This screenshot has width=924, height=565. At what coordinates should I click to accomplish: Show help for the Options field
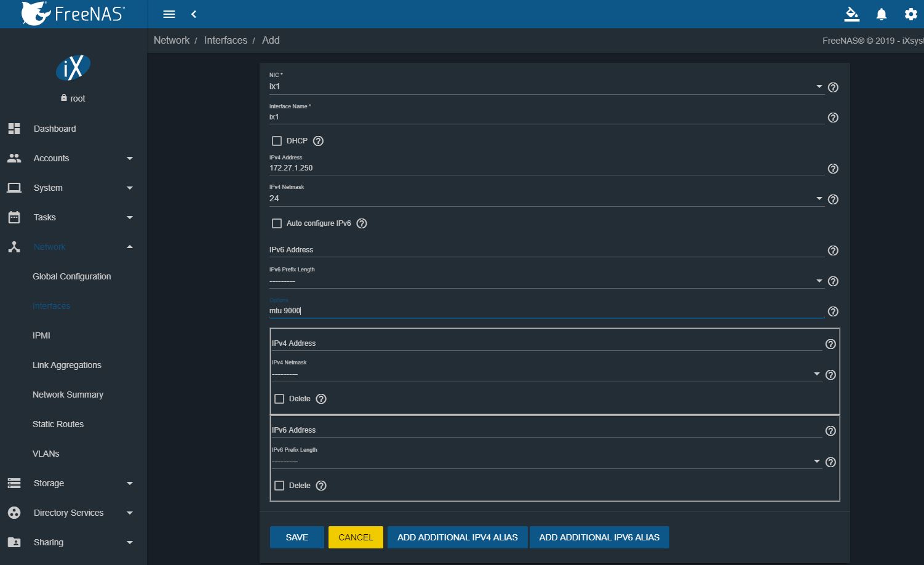[833, 311]
